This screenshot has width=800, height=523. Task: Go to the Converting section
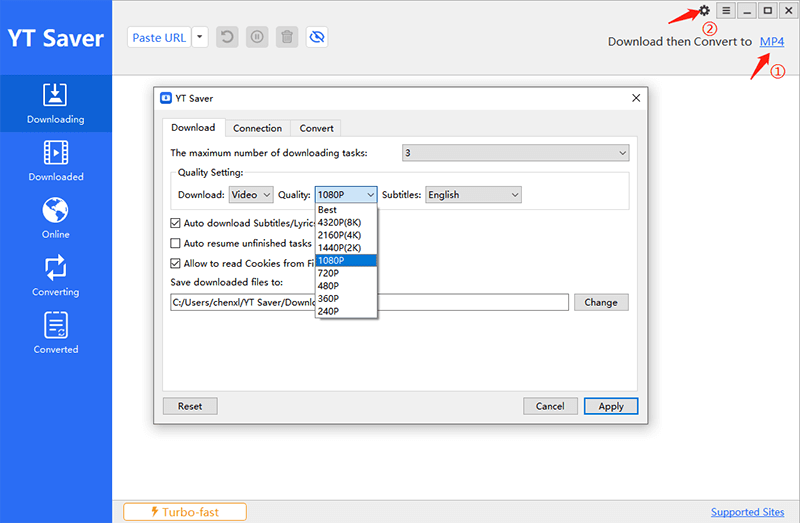(55, 275)
